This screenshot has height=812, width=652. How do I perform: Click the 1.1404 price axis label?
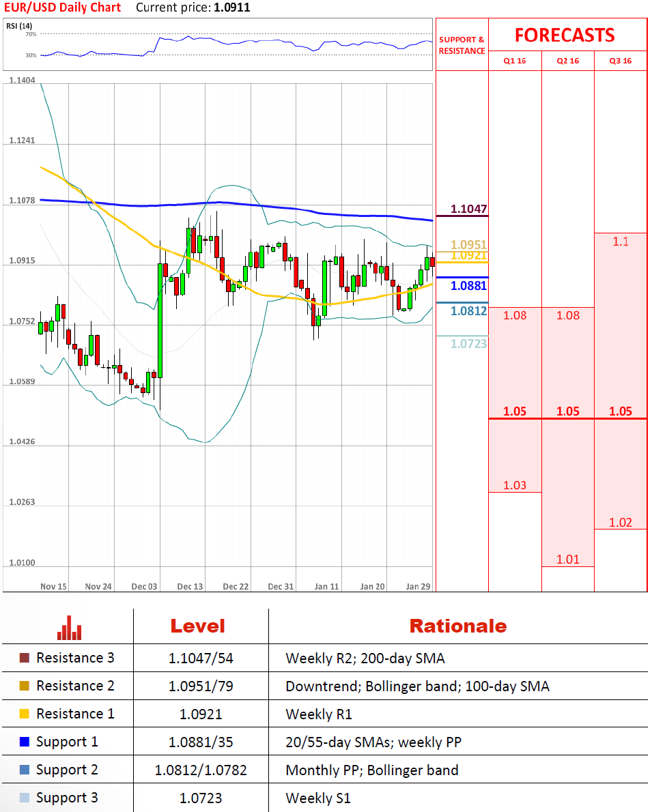coord(23,80)
